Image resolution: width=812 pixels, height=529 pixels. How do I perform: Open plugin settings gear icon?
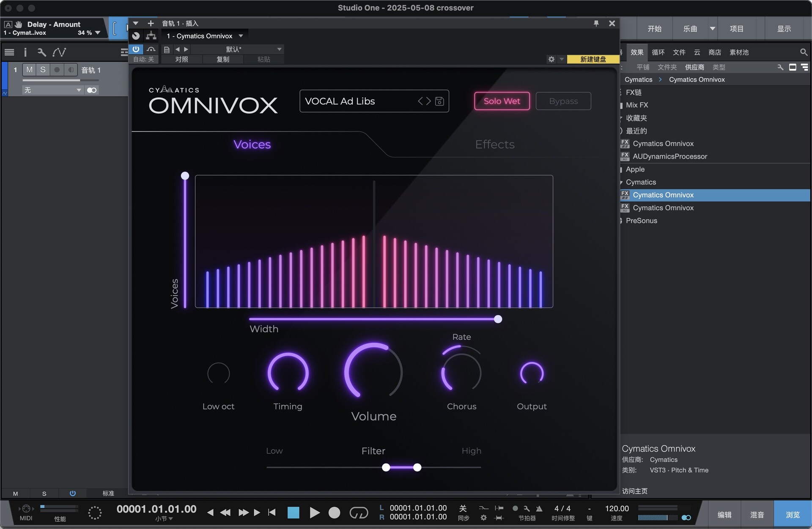(551, 59)
